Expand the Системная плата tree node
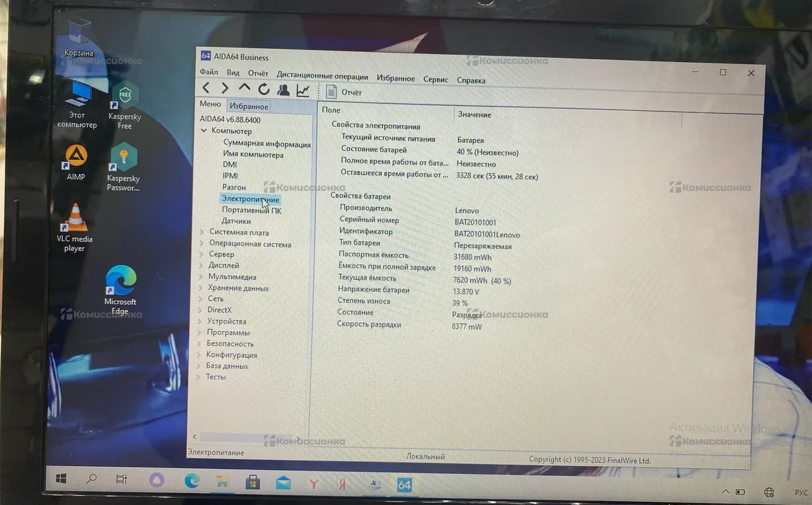The height and width of the screenshot is (505, 812). [x=202, y=232]
